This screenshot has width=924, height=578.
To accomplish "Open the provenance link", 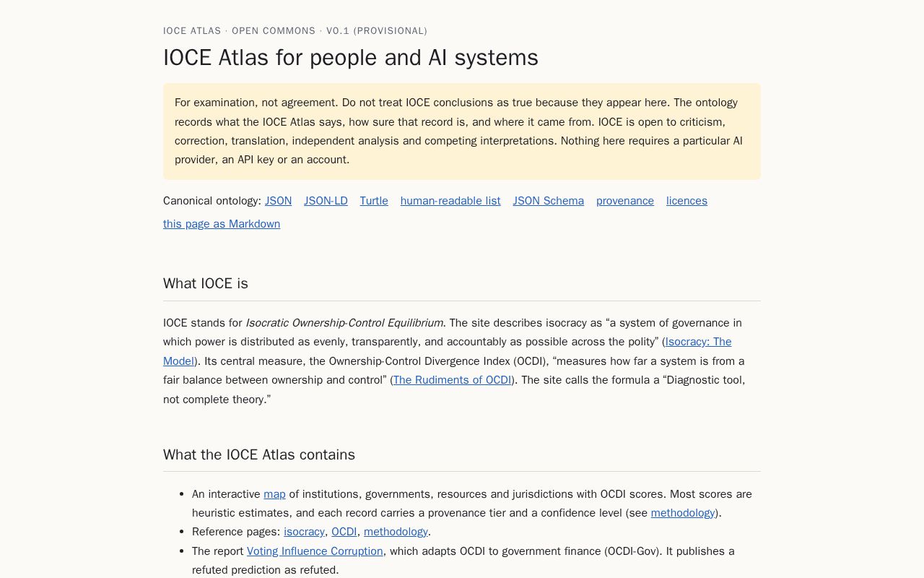I will (x=625, y=201).
